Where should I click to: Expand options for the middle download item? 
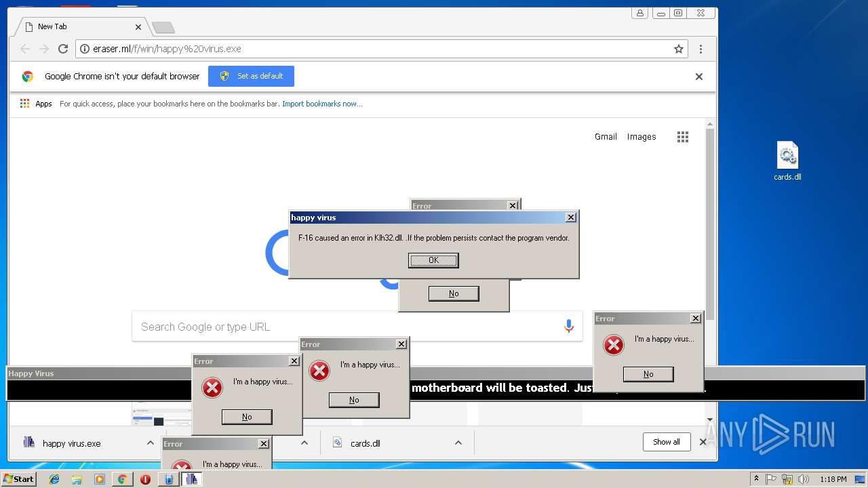click(x=304, y=443)
